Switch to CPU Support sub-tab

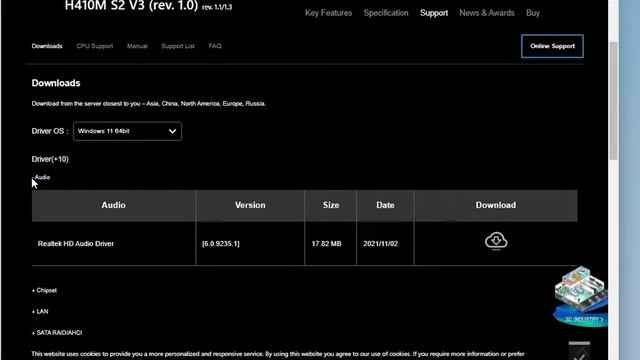95,46
